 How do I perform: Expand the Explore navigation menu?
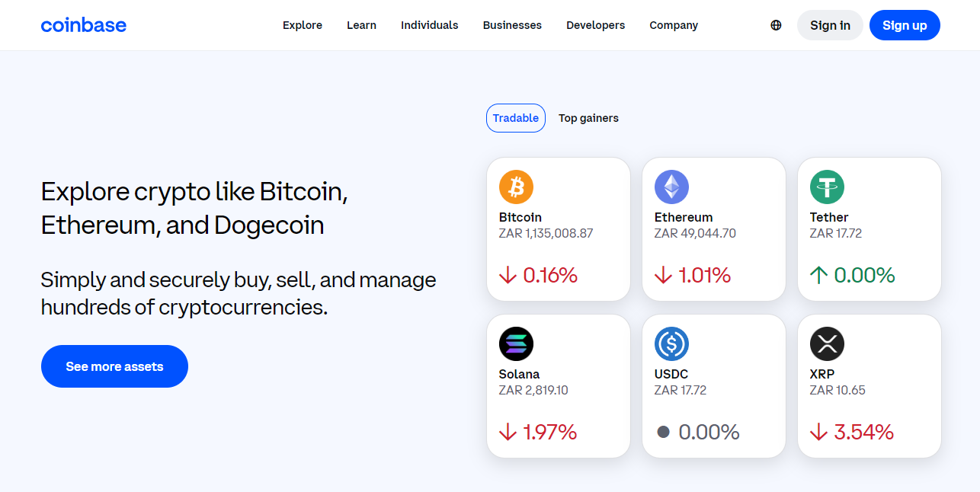(303, 25)
